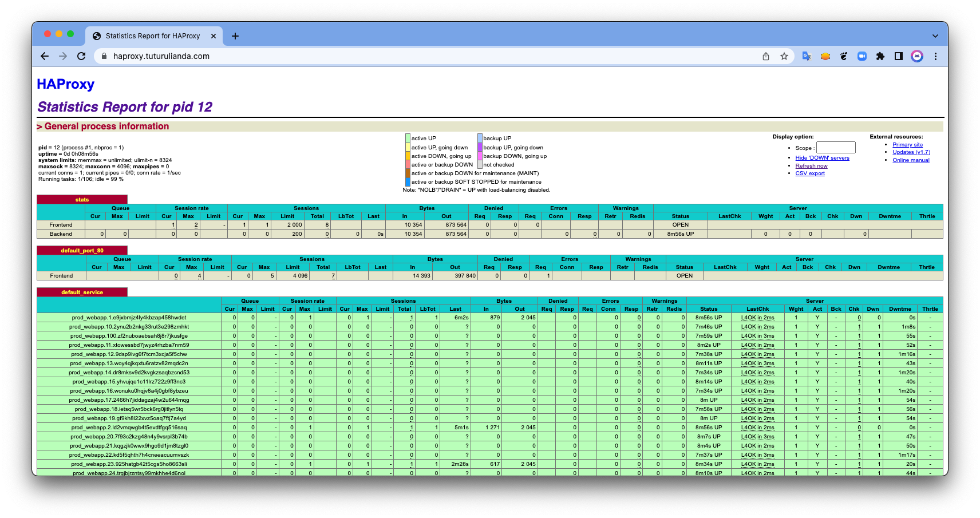
Task: Click the prod_webapp.100 server name cell
Action: 129,336
